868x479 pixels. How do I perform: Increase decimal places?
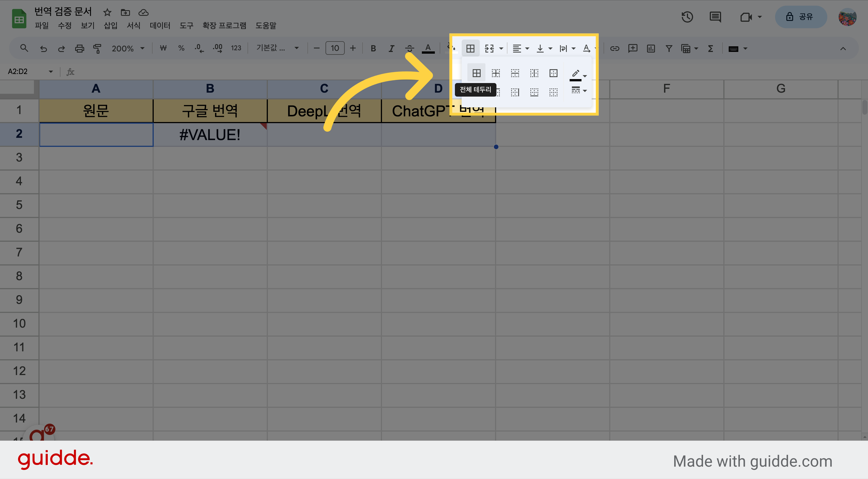coord(218,49)
